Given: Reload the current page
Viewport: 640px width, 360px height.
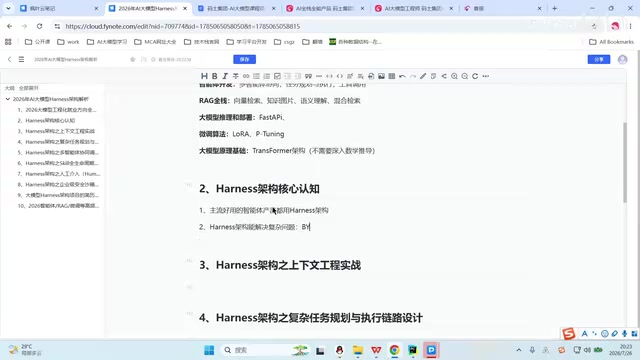Looking at the screenshot, I should 39,26.
